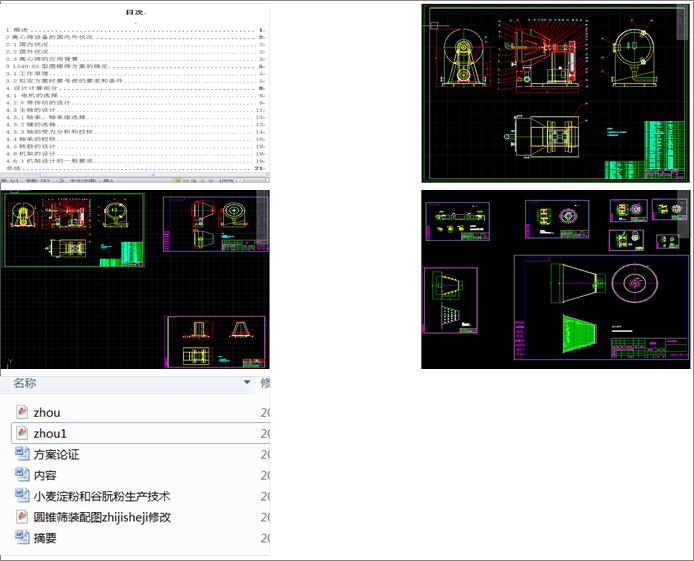Open the 名称 column sort dropdown arrow
Screen dimensions: 694x561
[247, 382]
